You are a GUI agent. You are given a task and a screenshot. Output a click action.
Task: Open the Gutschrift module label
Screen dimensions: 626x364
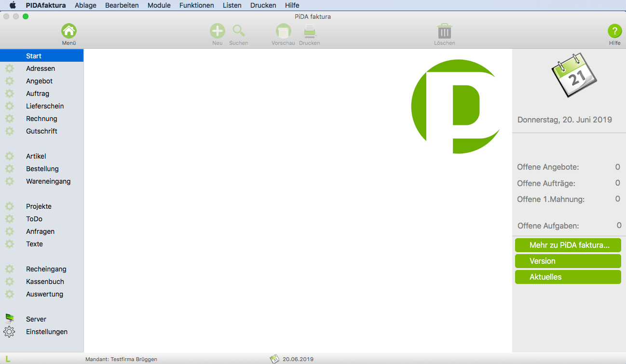click(x=41, y=131)
